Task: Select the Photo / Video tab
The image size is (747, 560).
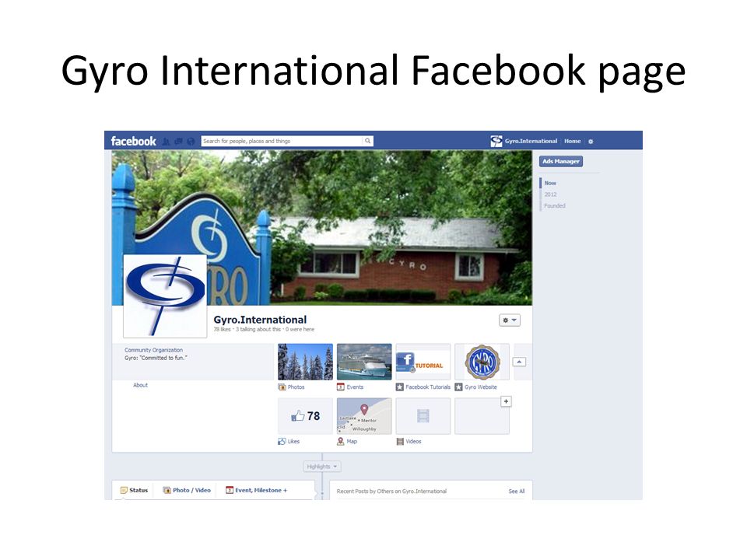Action: tap(187, 490)
